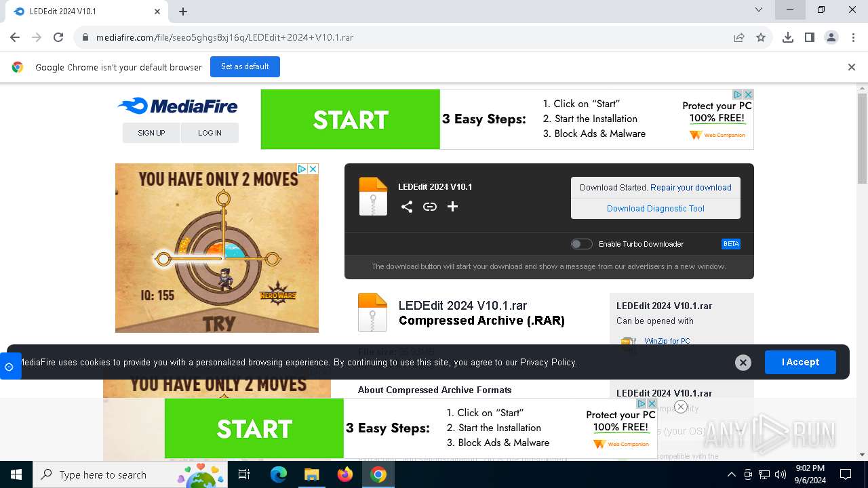Show hidden system tray icons
The width and height of the screenshot is (868, 488).
tap(731, 474)
